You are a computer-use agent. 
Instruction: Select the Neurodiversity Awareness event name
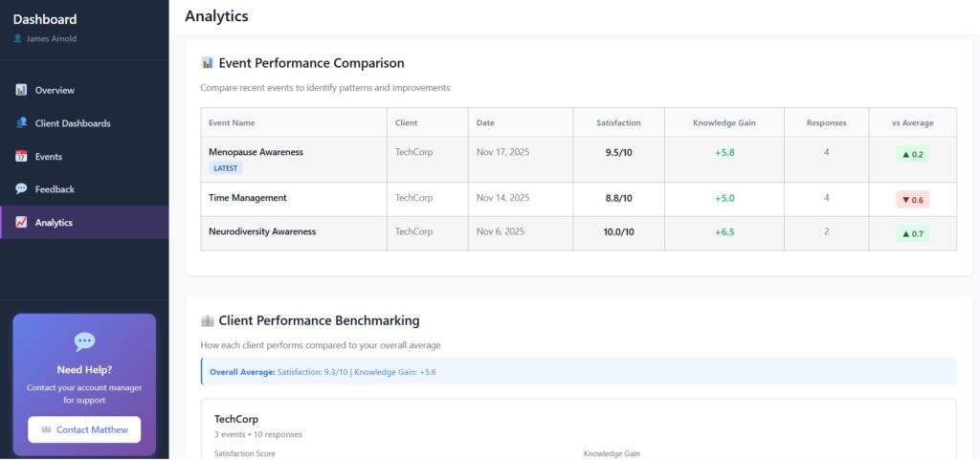(261, 231)
